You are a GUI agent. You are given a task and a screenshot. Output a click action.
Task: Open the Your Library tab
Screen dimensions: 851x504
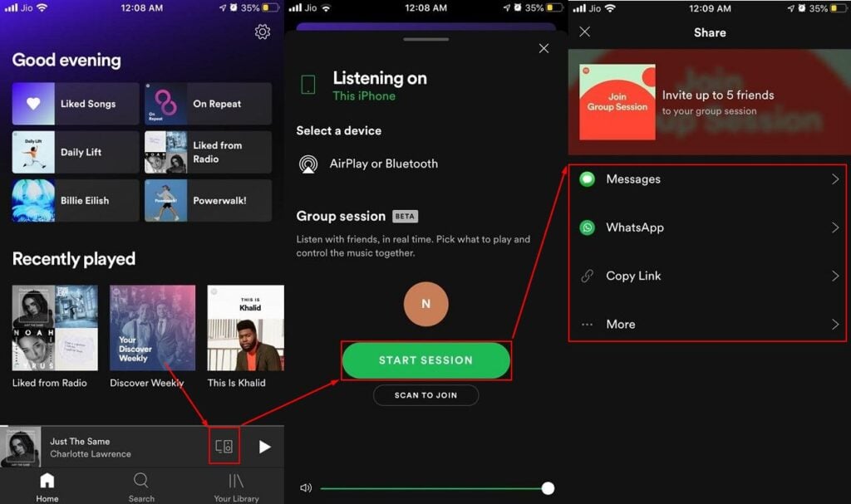pos(236,487)
